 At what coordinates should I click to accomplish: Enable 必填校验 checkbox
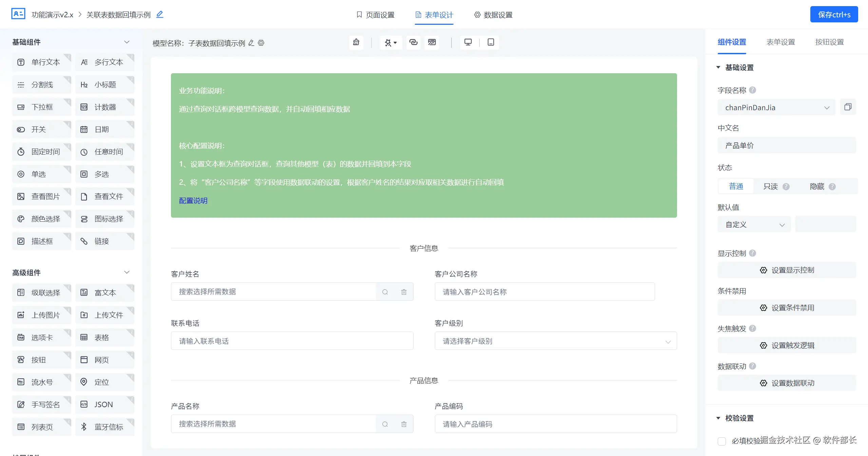[722, 441]
